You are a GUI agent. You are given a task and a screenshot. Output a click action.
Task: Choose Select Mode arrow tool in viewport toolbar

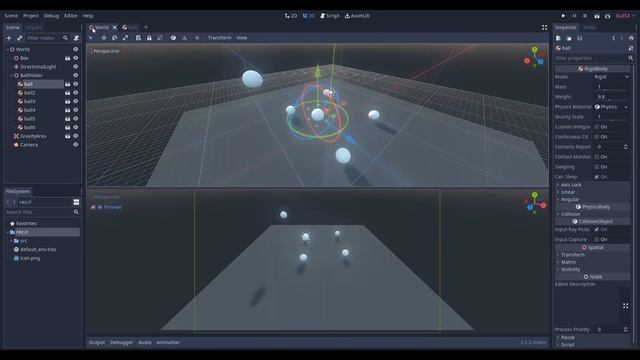point(91,38)
